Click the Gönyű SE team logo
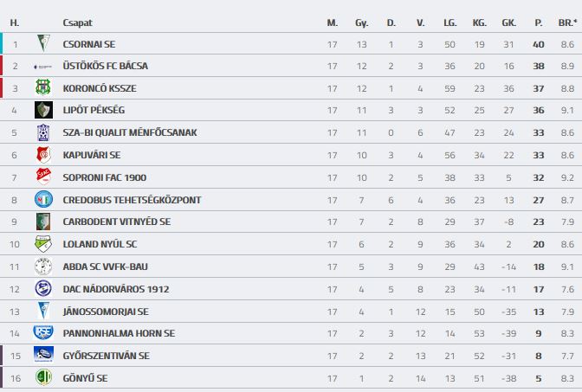The width and height of the screenshot is (582, 392). pos(42,378)
